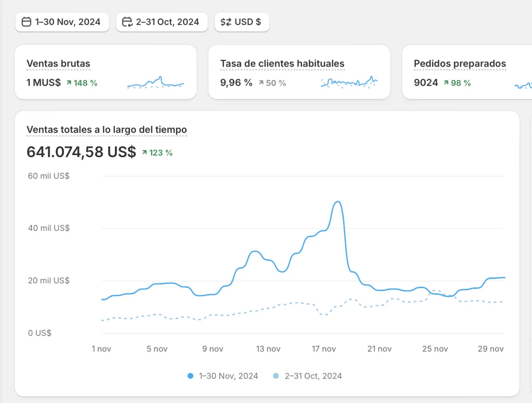Click the 29 nov x-axis label
532x403 pixels.
click(491, 349)
